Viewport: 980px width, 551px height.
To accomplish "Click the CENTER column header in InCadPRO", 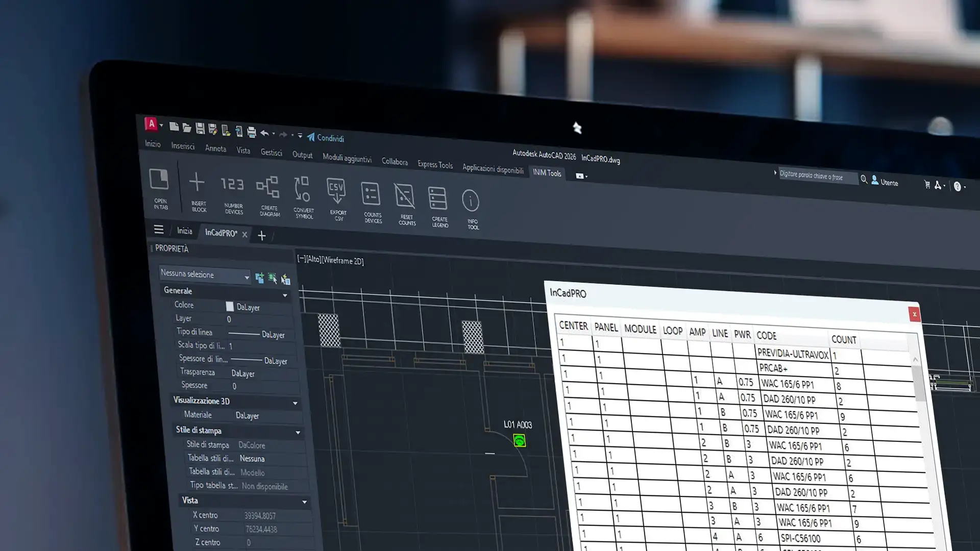I will coord(573,325).
